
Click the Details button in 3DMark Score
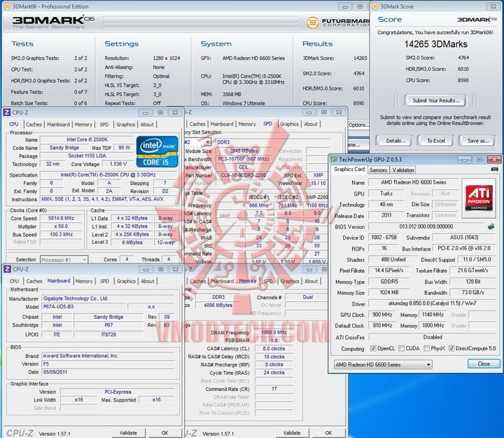click(x=395, y=141)
